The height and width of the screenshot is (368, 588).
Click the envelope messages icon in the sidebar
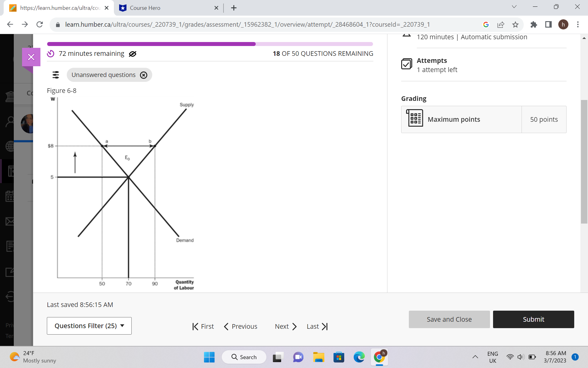tap(10, 221)
